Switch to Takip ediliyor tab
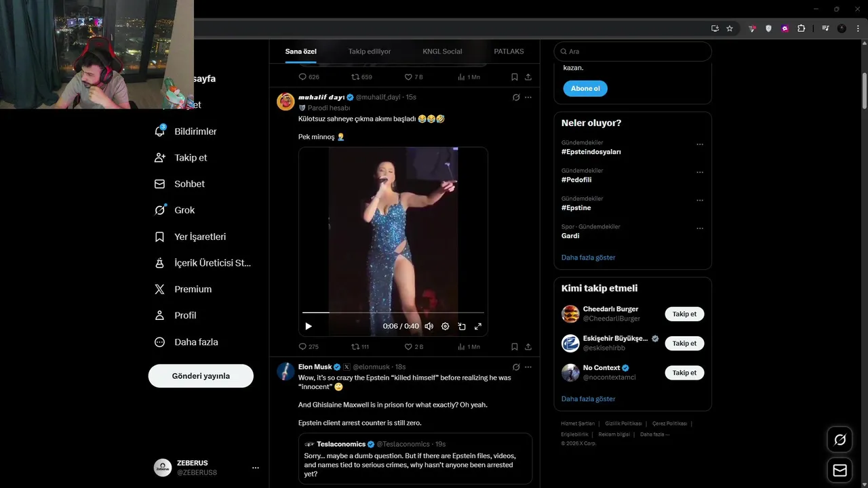 click(x=370, y=52)
